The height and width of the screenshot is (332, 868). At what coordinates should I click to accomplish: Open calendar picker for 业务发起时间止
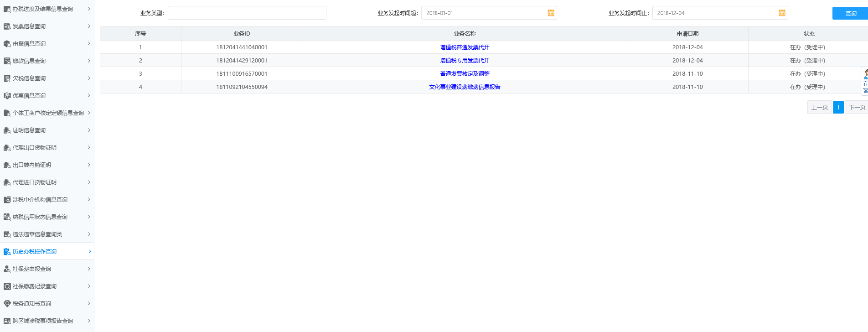782,13
